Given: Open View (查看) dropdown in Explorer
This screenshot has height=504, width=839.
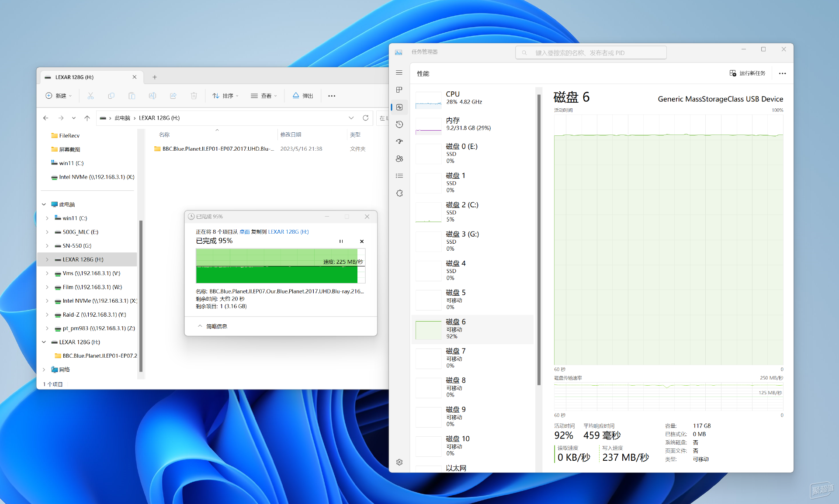Looking at the screenshot, I should tap(264, 96).
